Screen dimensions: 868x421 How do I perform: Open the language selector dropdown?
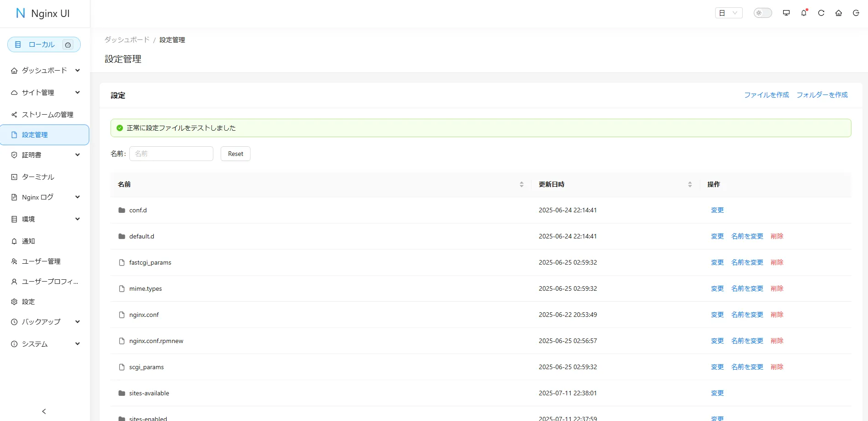tap(729, 13)
